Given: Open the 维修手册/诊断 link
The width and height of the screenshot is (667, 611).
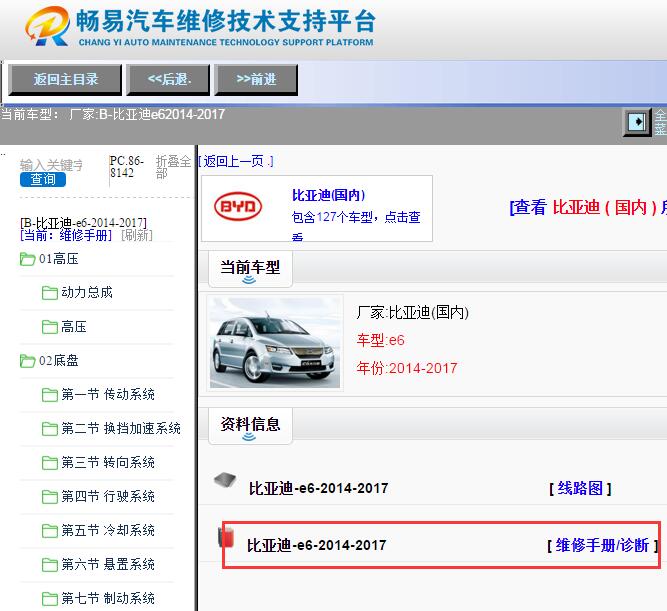Looking at the screenshot, I should [603, 545].
